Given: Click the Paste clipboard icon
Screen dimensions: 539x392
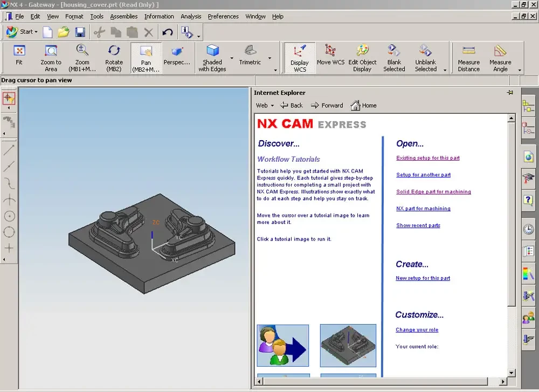Looking at the screenshot, I should click(133, 32).
